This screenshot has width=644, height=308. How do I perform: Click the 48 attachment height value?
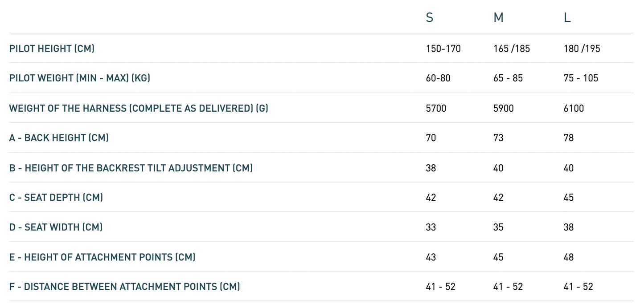point(568,257)
